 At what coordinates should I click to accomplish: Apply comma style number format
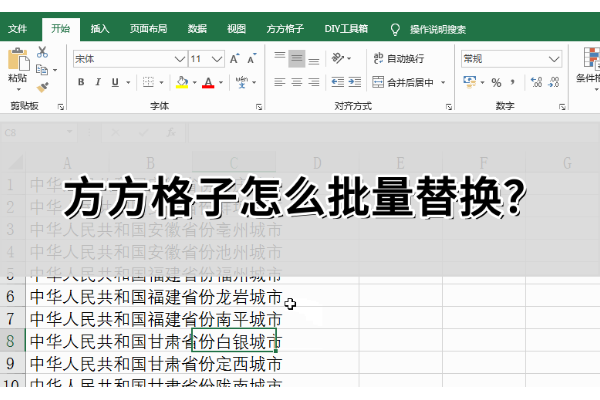pyautogui.click(x=513, y=82)
